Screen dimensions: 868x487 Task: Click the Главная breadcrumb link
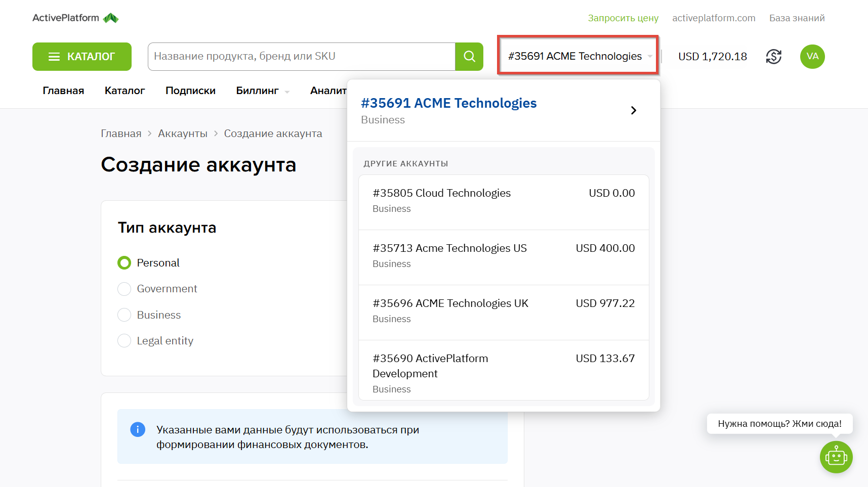point(121,134)
